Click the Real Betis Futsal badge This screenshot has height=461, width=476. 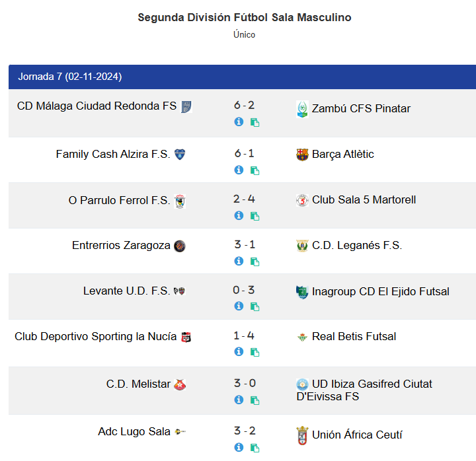[x=302, y=337]
